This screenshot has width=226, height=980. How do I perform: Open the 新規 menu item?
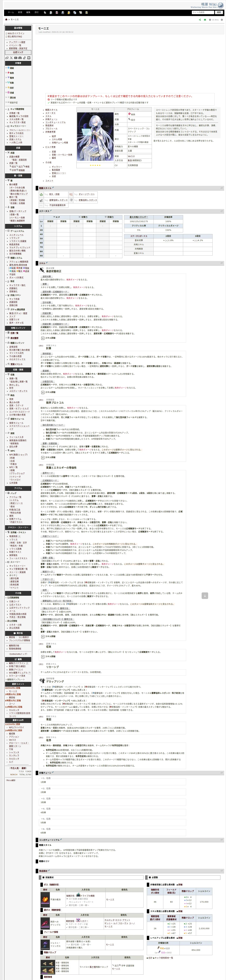20,12
